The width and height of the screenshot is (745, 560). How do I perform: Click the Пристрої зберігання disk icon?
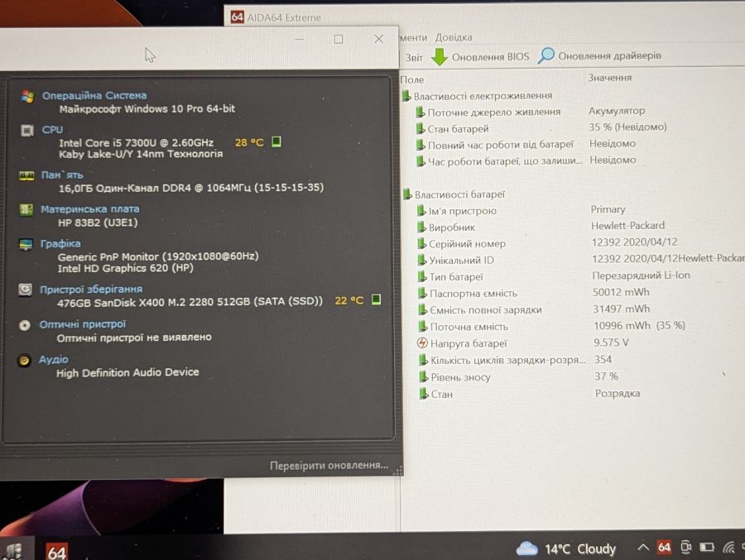25,290
